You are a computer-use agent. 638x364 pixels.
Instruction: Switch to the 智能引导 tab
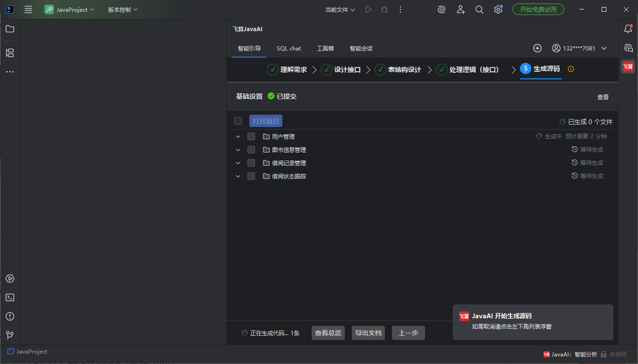[249, 48]
